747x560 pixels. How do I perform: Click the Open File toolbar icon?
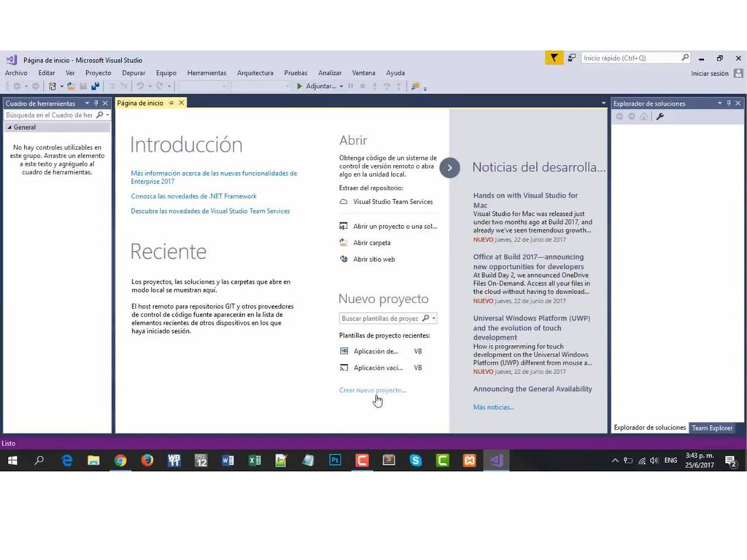click(71, 86)
